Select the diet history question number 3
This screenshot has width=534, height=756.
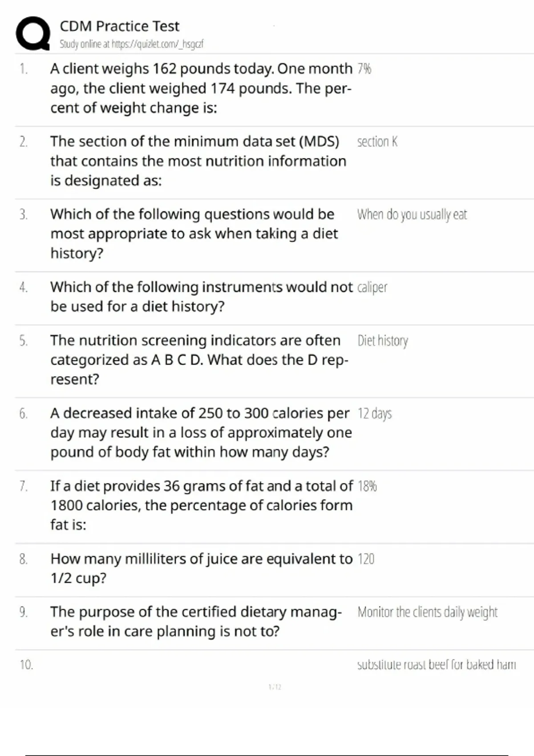pyautogui.click(x=194, y=233)
